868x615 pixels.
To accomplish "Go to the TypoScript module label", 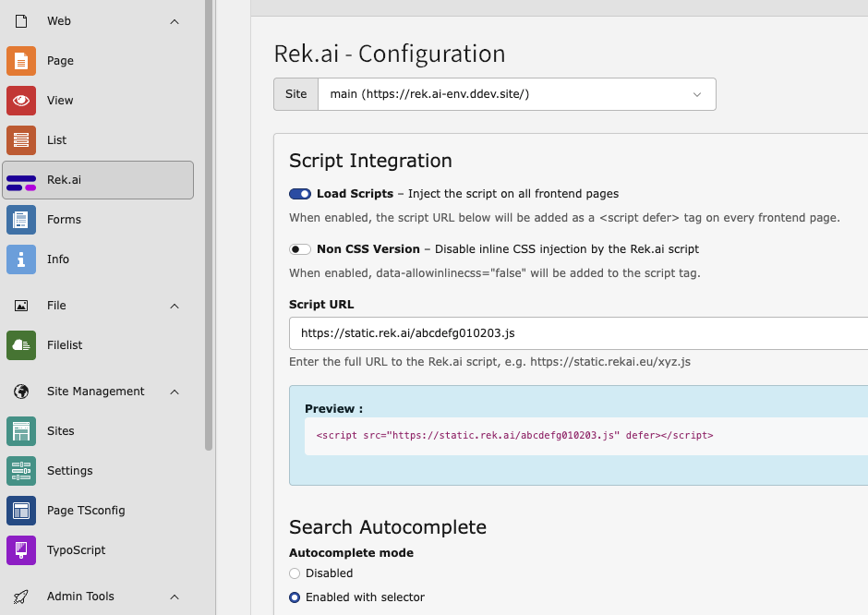I will point(76,550).
